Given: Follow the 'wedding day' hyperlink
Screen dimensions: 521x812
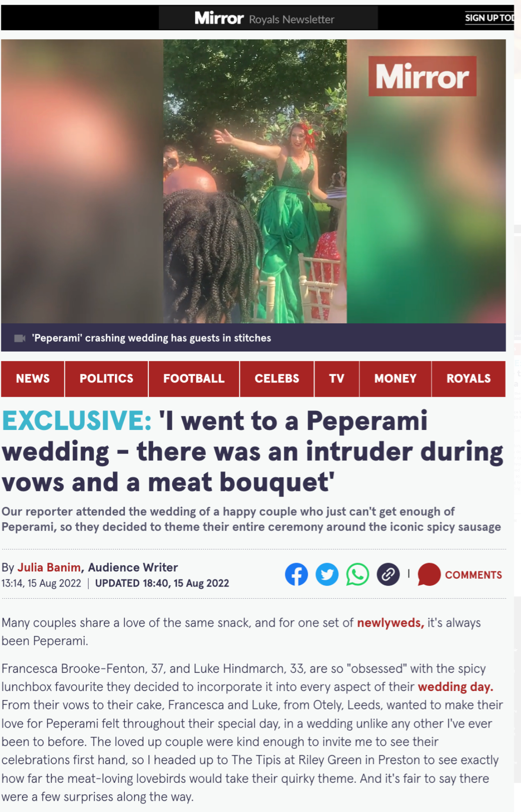Looking at the screenshot, I should click(455, 687).
